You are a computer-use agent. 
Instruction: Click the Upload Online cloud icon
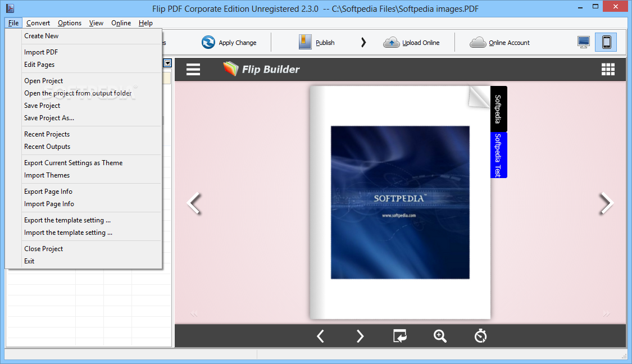tap(391, 42)
